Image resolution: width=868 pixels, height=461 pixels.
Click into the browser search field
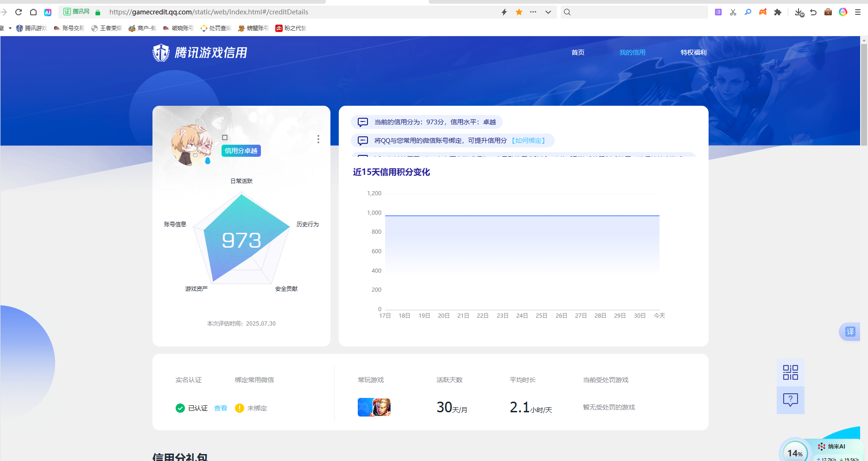pos(634,12)
